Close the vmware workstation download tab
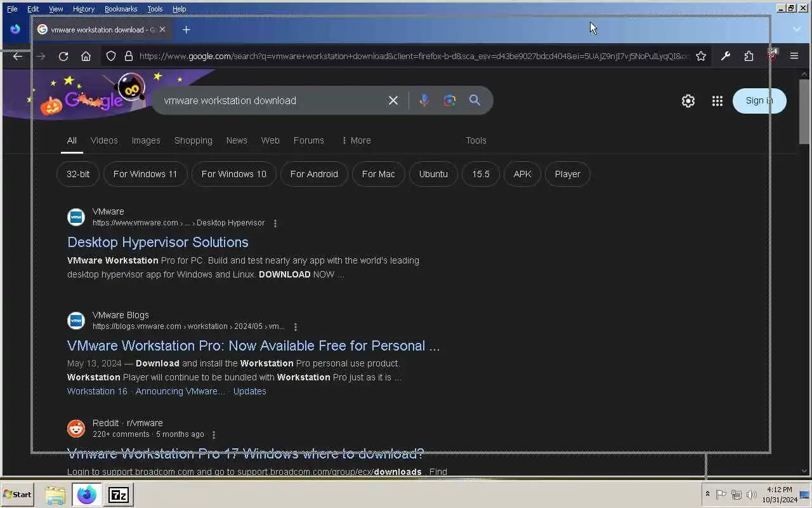Image resolution: width=812 pixels, height=508 pixels. point(162,29)
